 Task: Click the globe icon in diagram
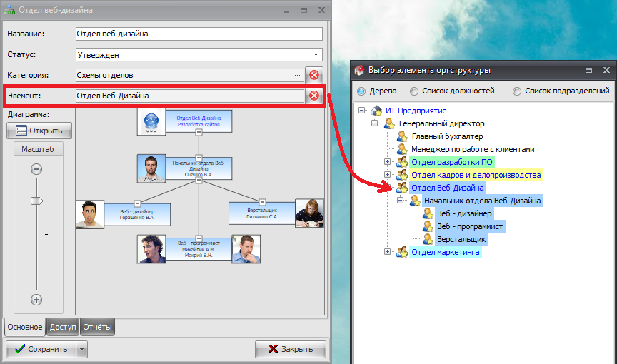click(x=151, y=121)
